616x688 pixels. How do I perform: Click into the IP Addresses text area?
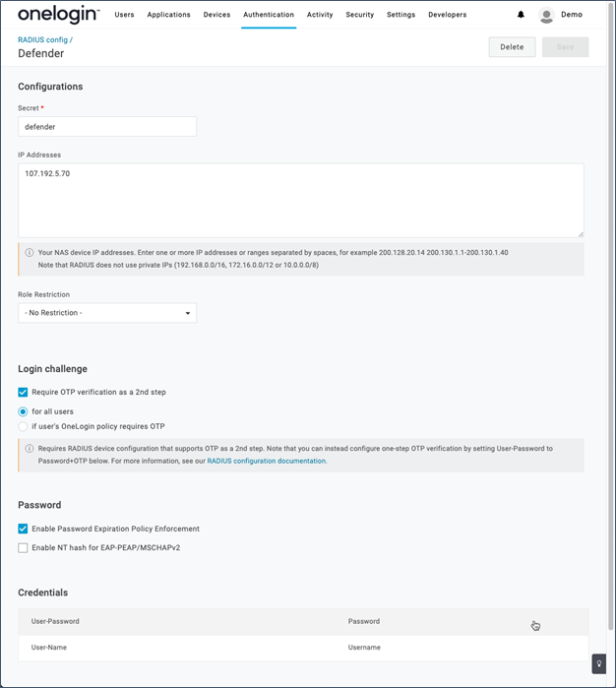tap(301, 201)
